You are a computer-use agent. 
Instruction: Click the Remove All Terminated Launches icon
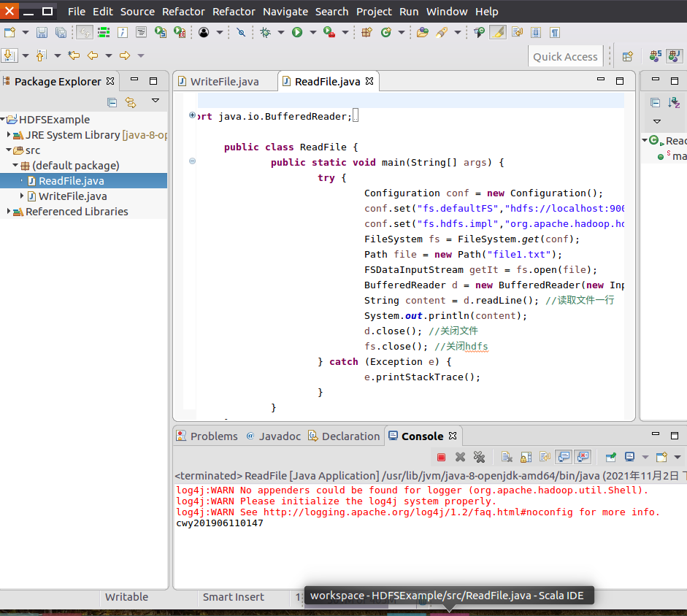pyautogui.click(x=479, y=457)
